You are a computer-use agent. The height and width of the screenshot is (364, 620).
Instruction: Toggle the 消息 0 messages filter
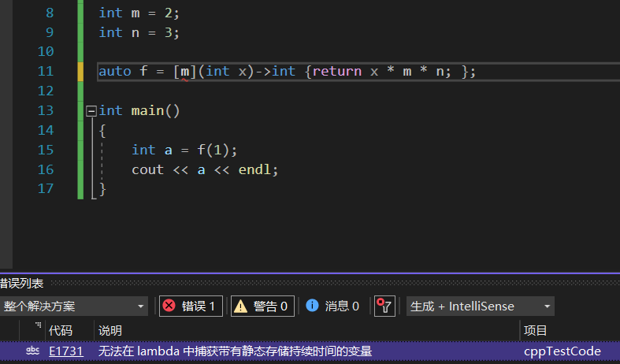coord(332,306)
